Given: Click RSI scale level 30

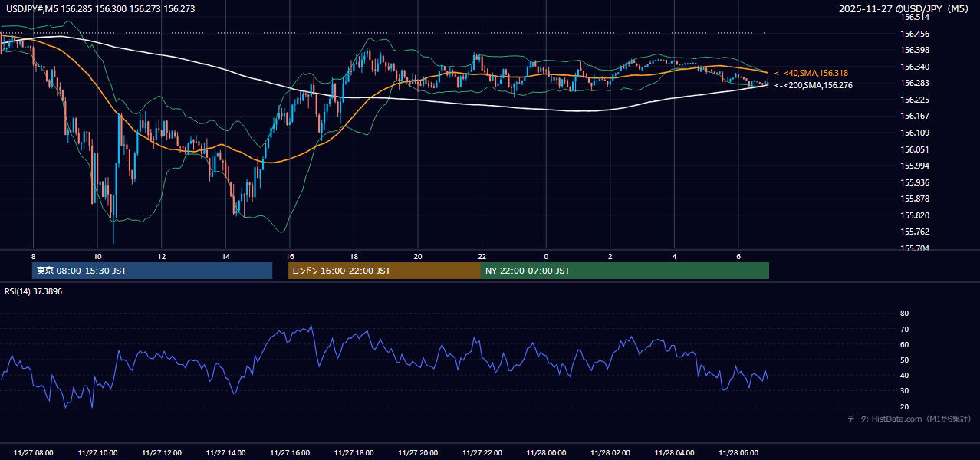Looking at the screenshot, I should (x=904, y=390).
